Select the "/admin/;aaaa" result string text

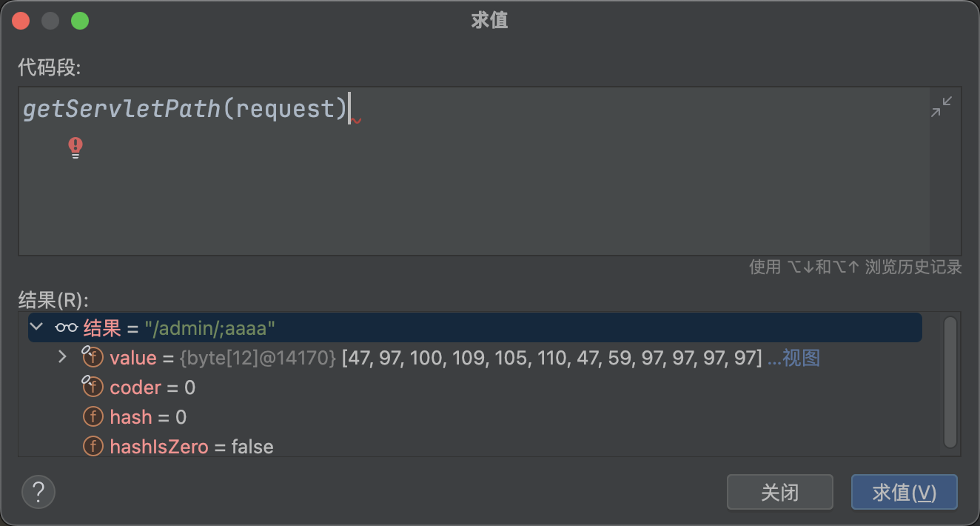(x=210, y=327)
